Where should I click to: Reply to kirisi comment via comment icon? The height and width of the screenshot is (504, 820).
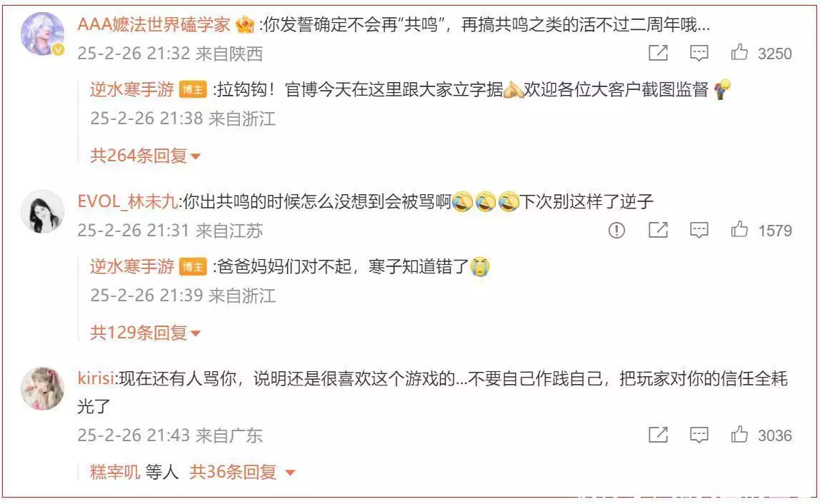pyautogui.click(x=699, y=435)
